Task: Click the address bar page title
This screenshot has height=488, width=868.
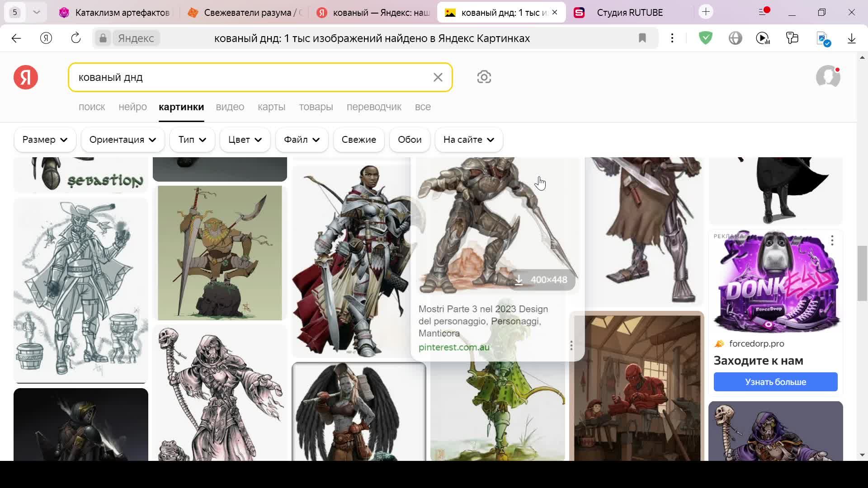Action: [372, 38]
